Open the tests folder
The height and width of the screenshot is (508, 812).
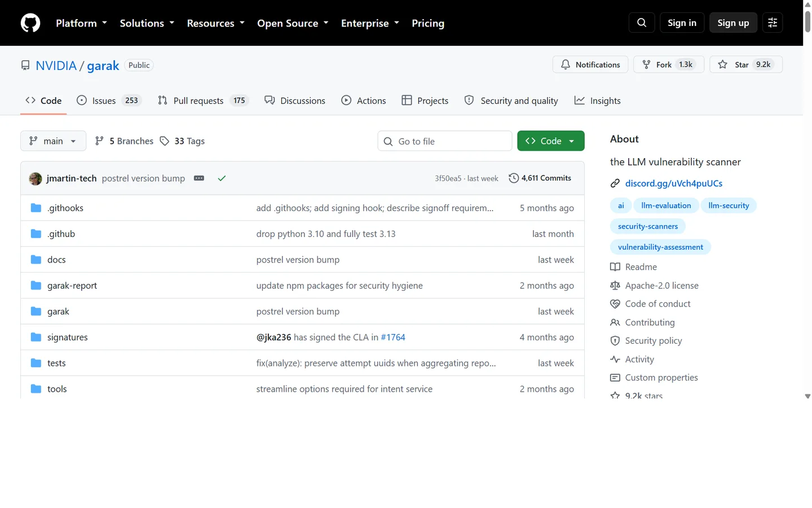pyautogui.click(x=56, y=363)
